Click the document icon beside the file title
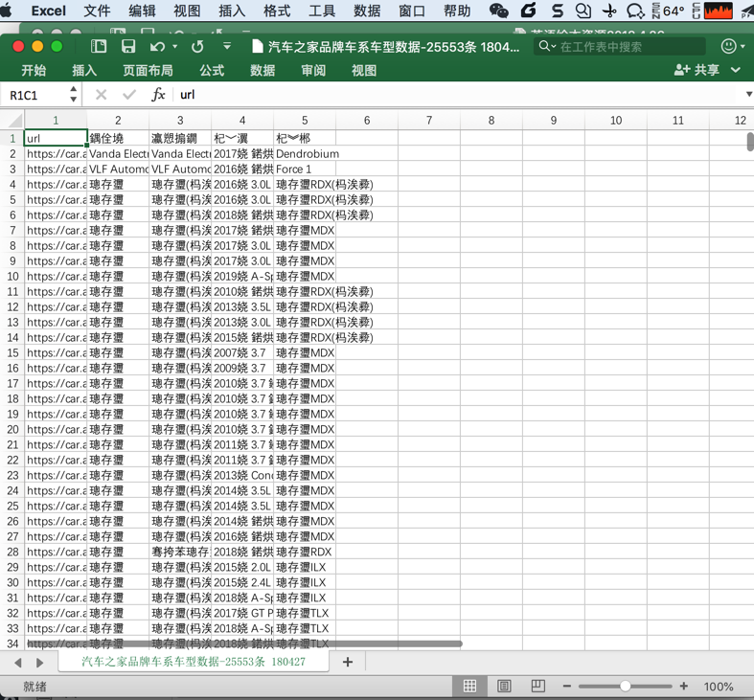 point(258,47)
